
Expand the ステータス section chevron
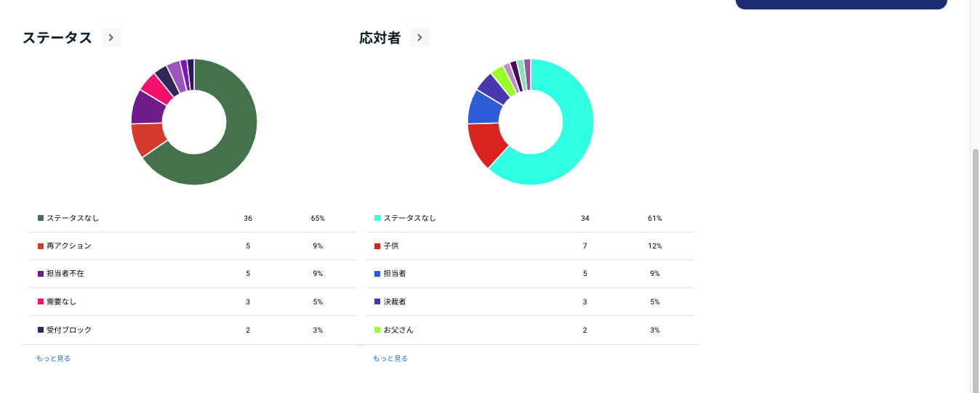pos(111,37)
